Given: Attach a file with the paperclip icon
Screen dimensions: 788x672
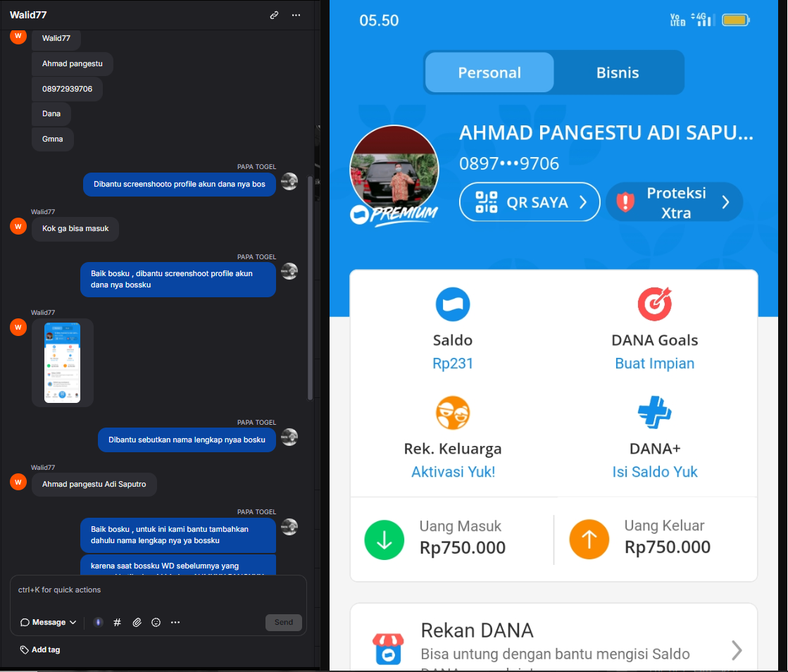Looking at the screenshot, I should pos(137,622).
